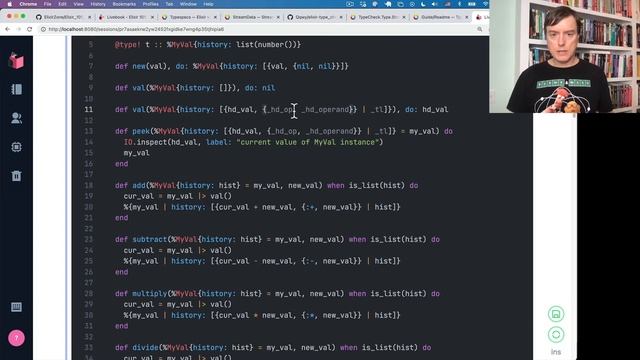The image size is (640, 360).
Task: Open runtime settings chip icon
Action: click(16, 147)
